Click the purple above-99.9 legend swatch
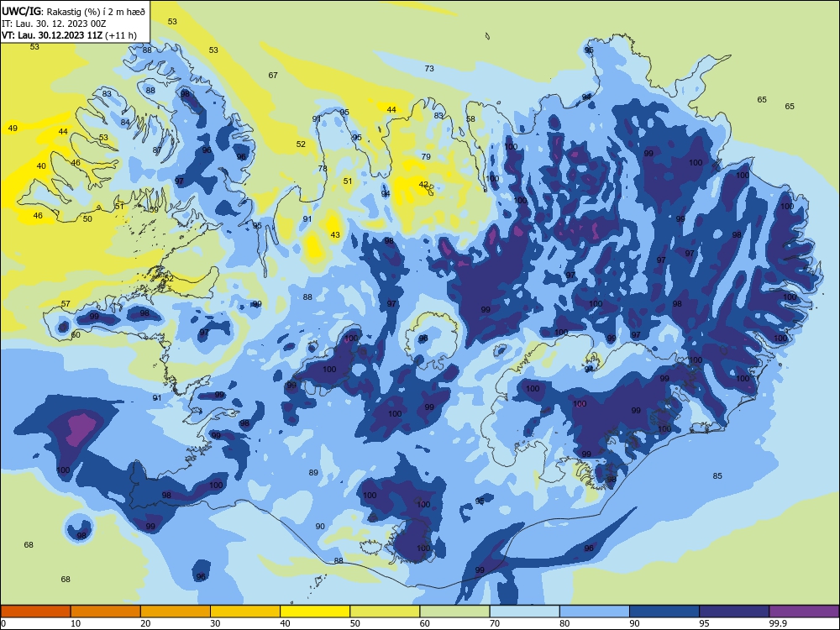The width and height of the screenshot is (840, 630). pos(804,612)
